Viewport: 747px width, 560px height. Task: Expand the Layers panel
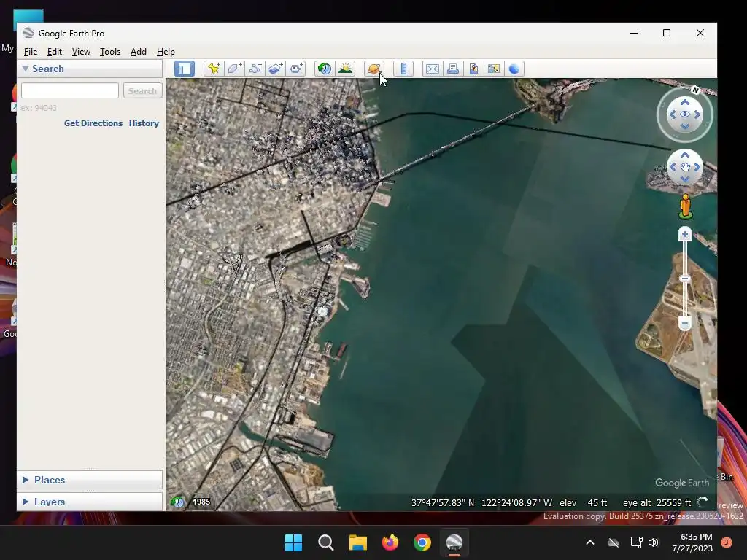click(x=26, y=502)
